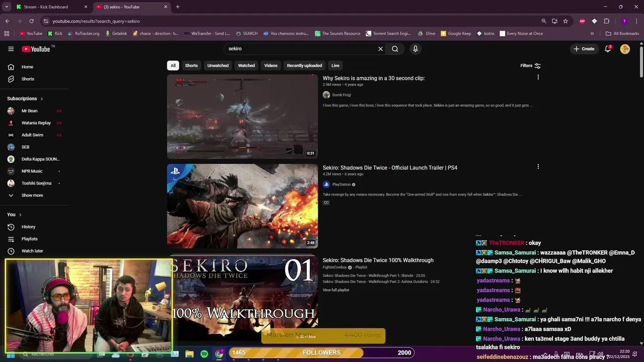Open 'Why Sekiro is amazing' video title
The width and height of the screenshot is (644, 362).
(374, 78)
